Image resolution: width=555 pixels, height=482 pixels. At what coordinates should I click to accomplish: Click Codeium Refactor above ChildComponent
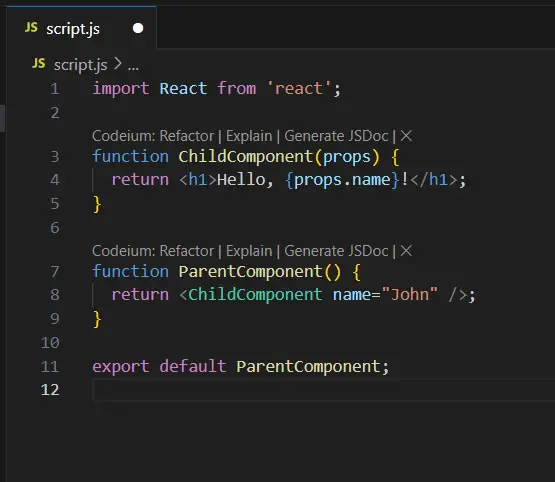(x=153, y=136)
